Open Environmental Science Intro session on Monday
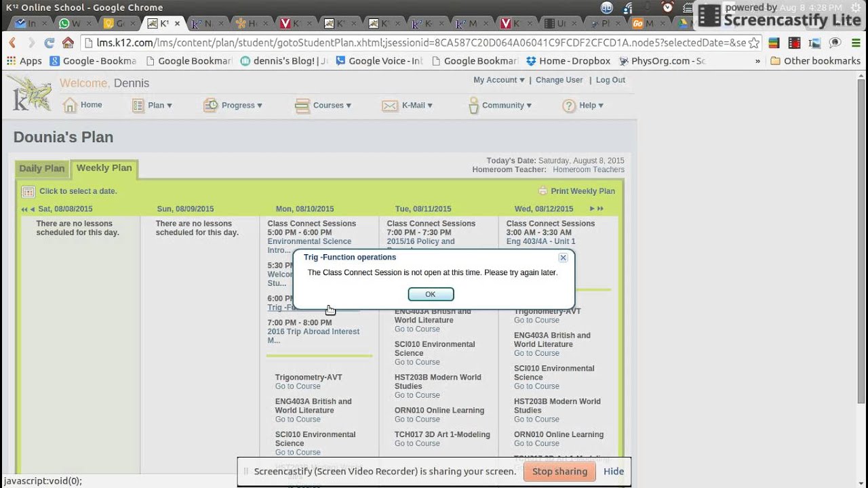This screenshot has width=868, height=488. click(309, 246)
